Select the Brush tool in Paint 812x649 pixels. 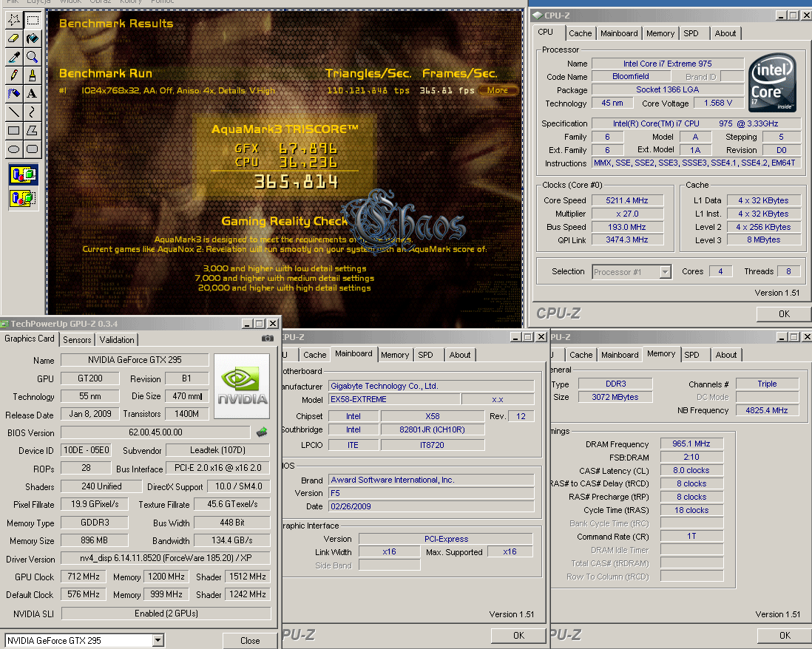pyautogui.click(x=33, y=75)
